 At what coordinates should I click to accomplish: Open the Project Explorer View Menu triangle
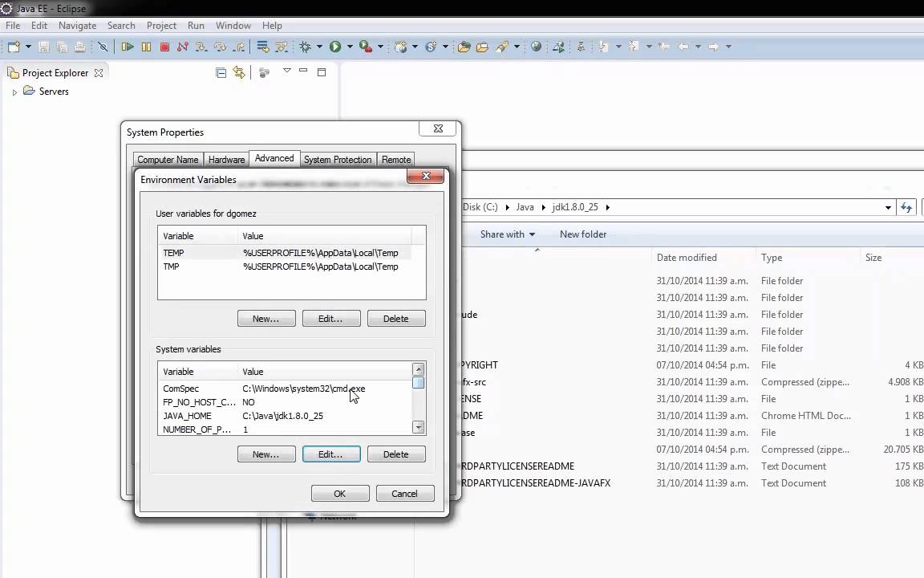click(287, 71)
